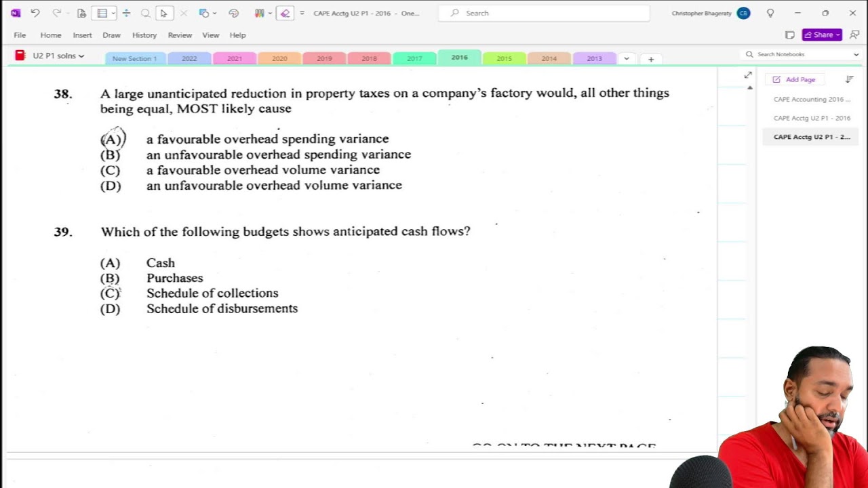The height and width of the screenshot is (488, 868).
Task: Choose the pointer select tool
Action: 163,13
